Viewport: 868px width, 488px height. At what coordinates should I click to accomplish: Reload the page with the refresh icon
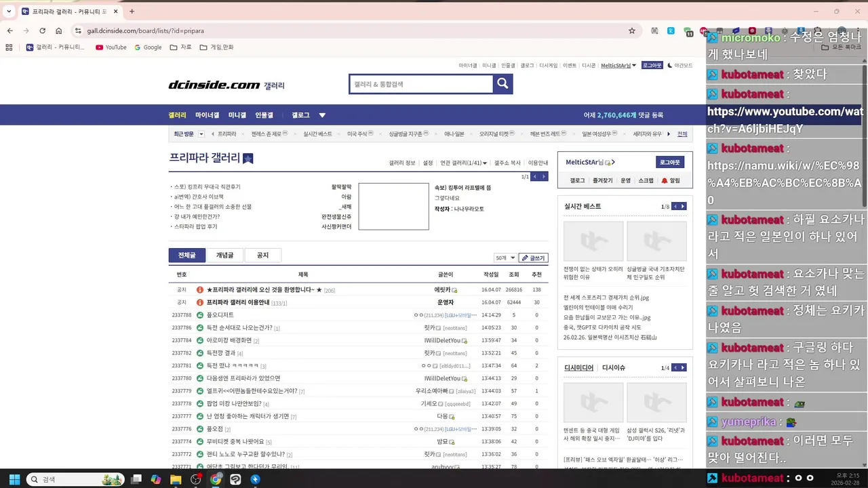[x=42, y=30]
